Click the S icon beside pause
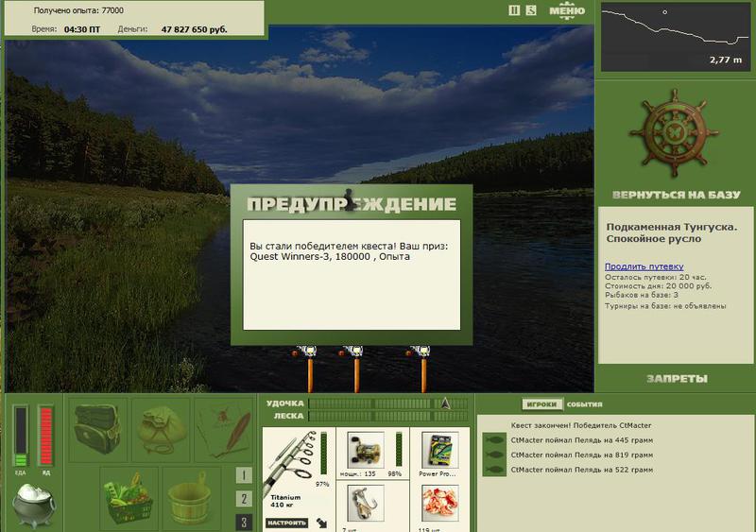This screenshot has width=756, height=532. pos(531,10)
